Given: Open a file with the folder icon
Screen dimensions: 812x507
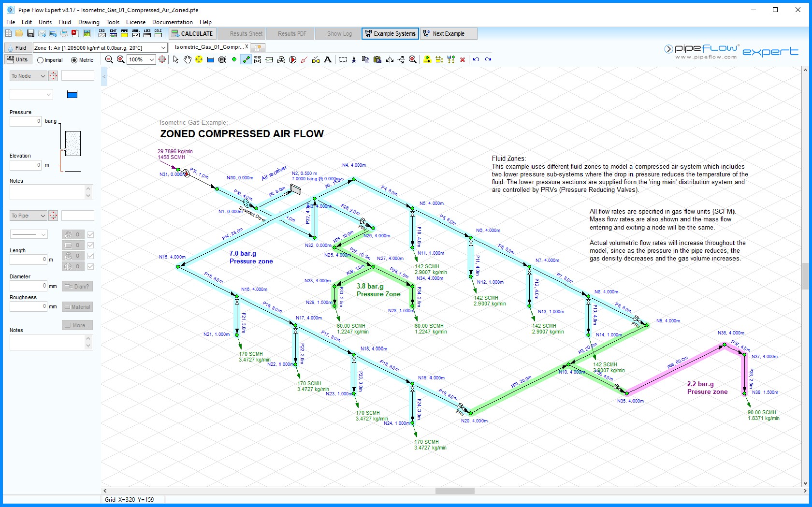Looking at the screenshot, I should (x=19, y=33).
